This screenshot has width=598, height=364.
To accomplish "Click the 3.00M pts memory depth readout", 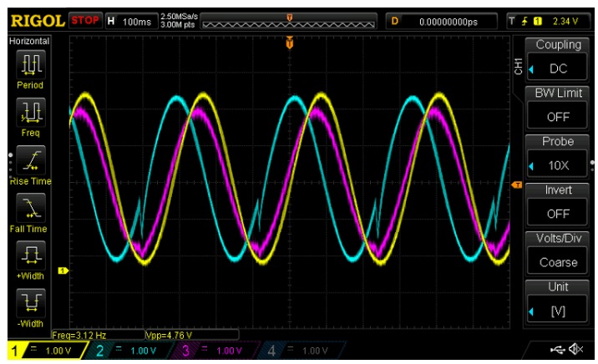I will pyautogui.click(x=178, y=25).
